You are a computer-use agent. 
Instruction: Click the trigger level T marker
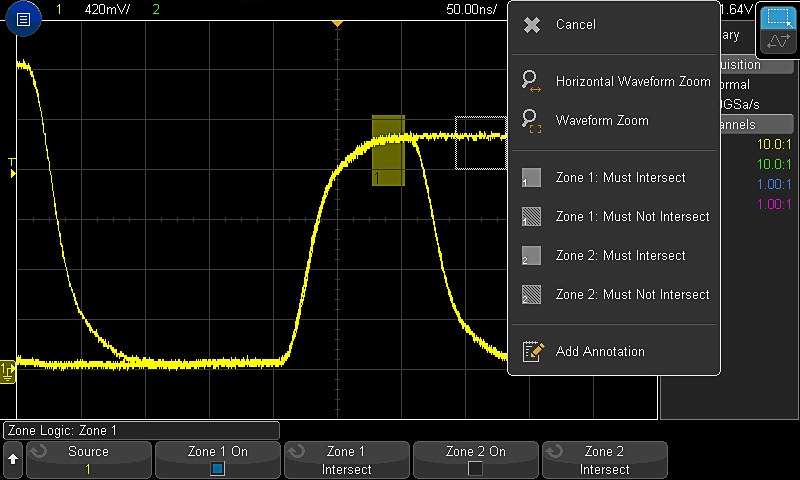(x=12, y=168)
